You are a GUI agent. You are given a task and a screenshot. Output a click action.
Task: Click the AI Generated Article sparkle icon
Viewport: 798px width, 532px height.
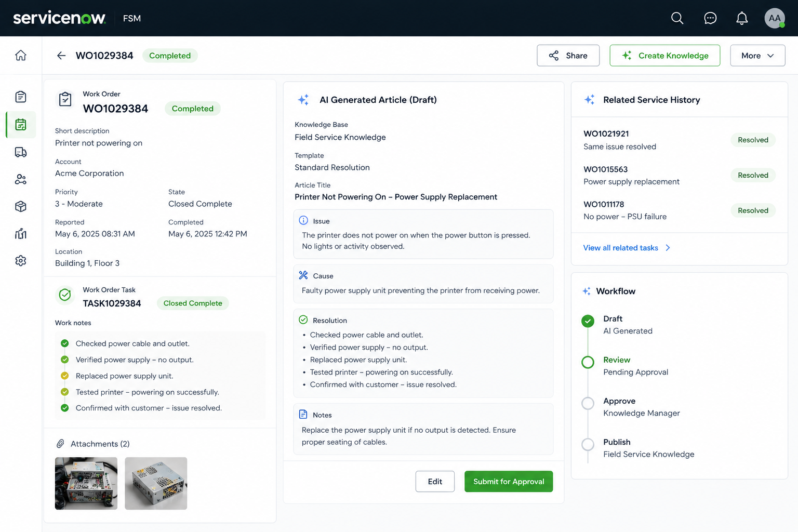pyautogui.click(x=303, y=100)
